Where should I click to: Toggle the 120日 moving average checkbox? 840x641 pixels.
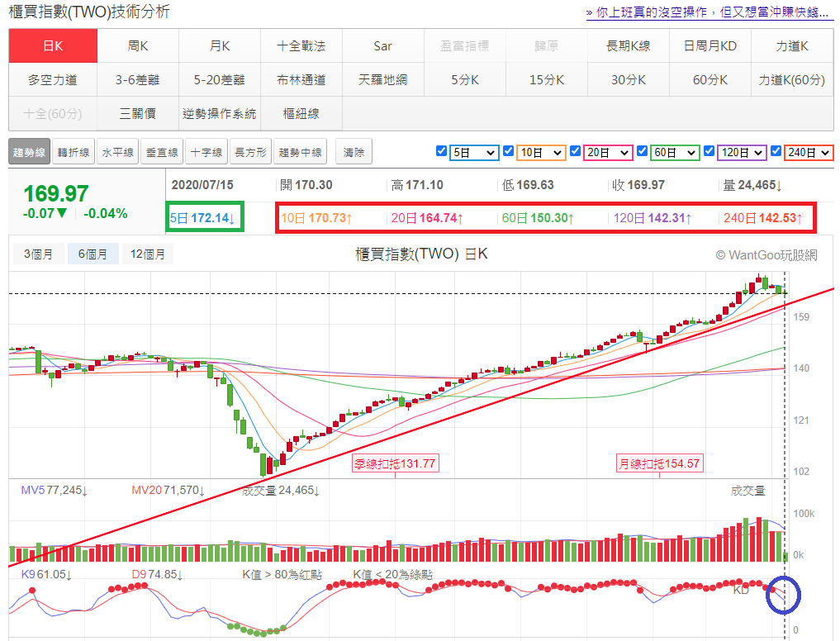[x=709, y=151]
